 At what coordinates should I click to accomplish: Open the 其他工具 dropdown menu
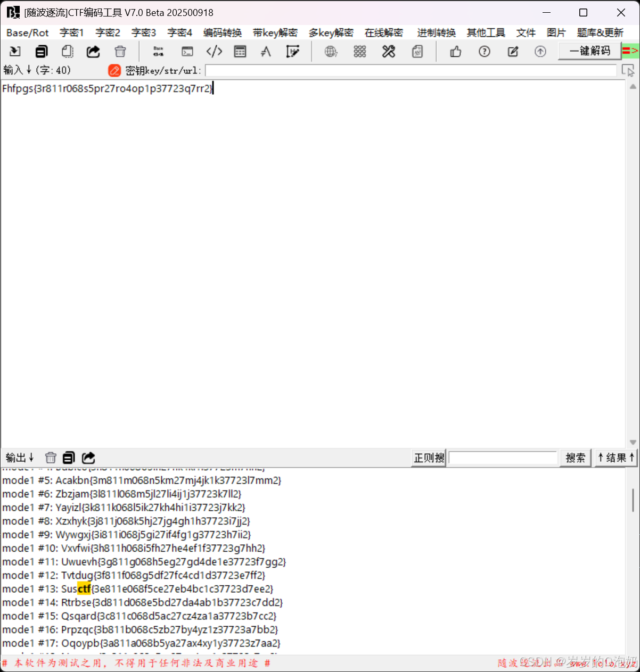pos(485,32)
